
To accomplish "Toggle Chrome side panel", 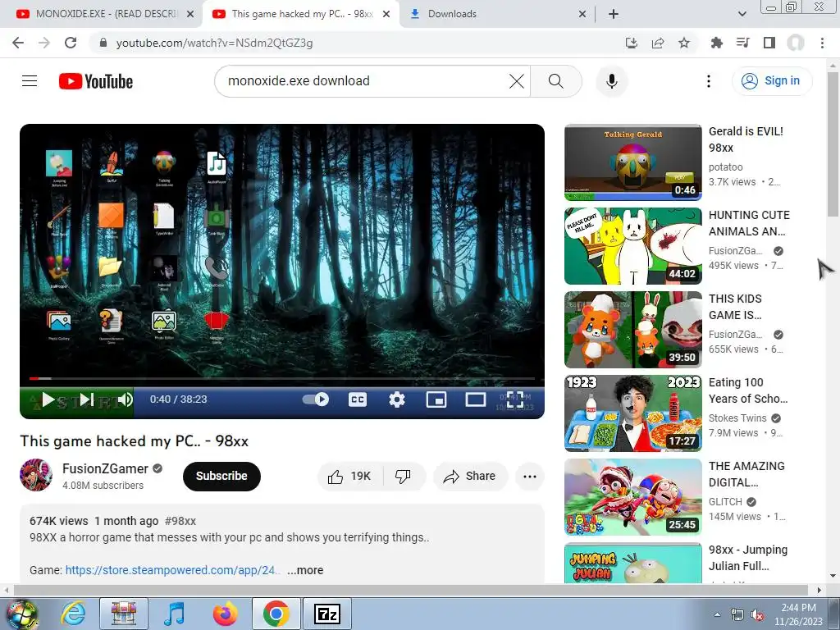I will [x=769, y=43].
